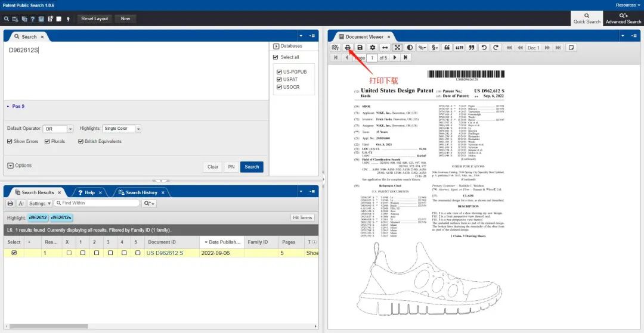Click the print icon in Document Viewer
This screenshot has height=333, width=644.
[348, 48]
